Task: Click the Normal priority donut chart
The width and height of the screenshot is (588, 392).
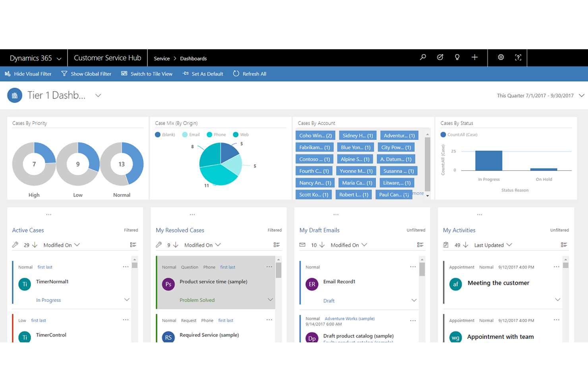Action: point(122,164)
